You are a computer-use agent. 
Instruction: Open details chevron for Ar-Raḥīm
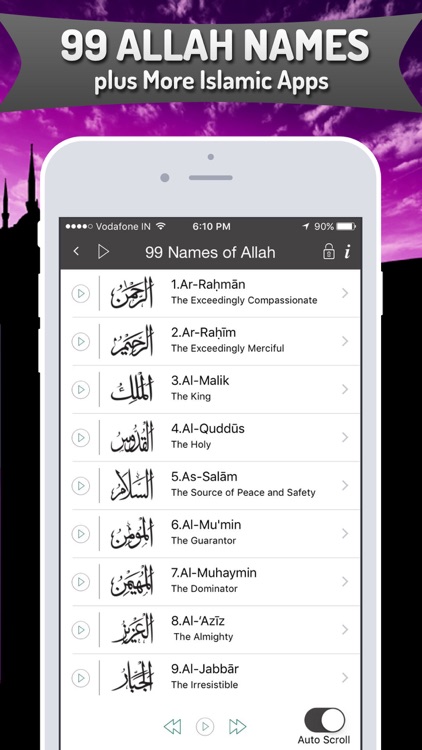(x=345, y=342)
